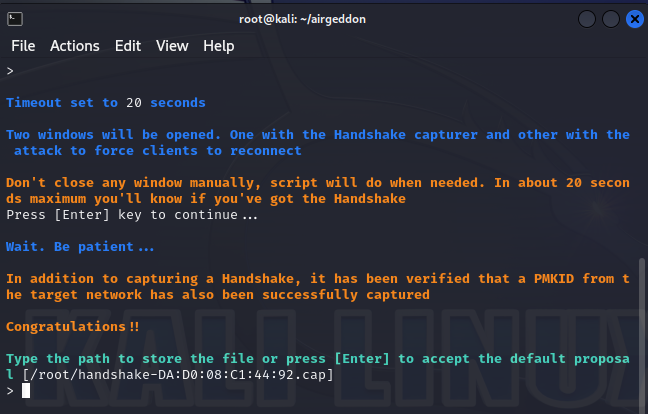
Task: Click the terminal icon in the title bar
Action: (x=15, y=18)
